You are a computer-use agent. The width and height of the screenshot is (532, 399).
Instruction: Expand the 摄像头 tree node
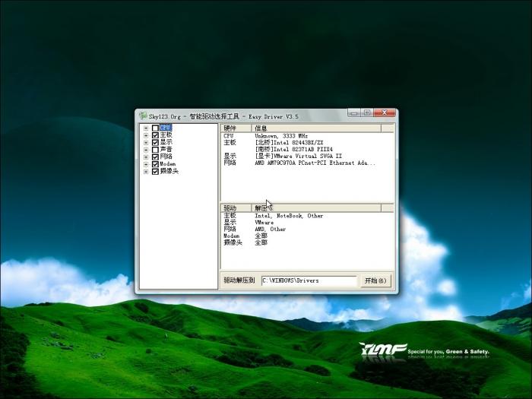[x=145, y=171]
